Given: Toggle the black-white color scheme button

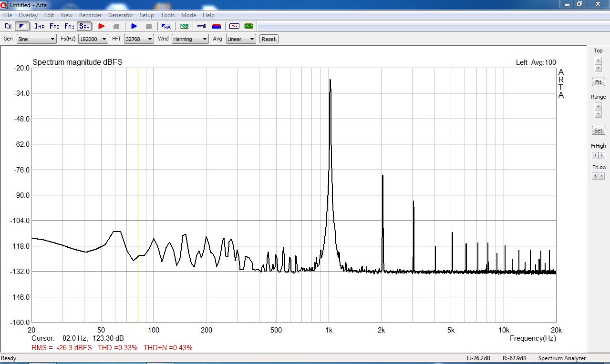Looking at the screenshot, I should point(22,26).
